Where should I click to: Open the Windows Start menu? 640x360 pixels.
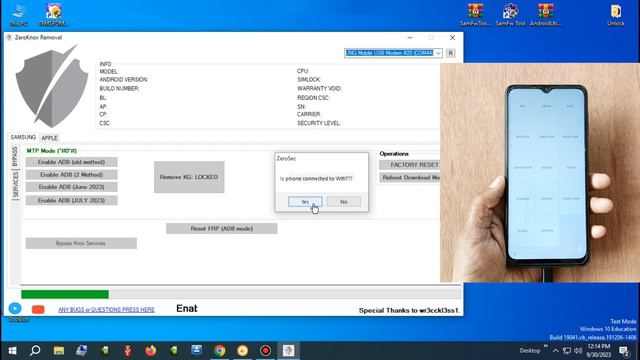point(12,351)
